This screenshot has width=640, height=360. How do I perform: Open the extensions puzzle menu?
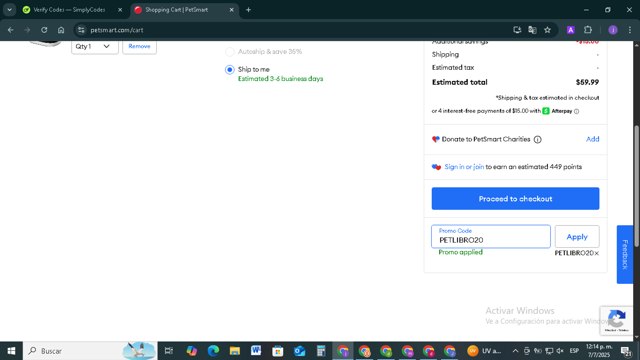(588, 30)
